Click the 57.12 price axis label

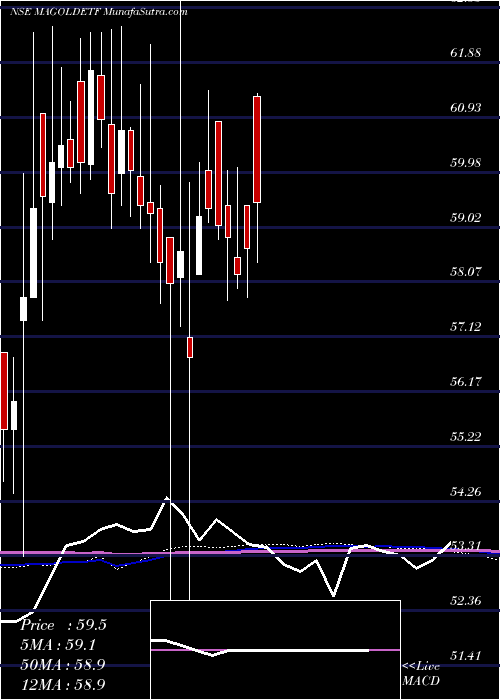465,326
